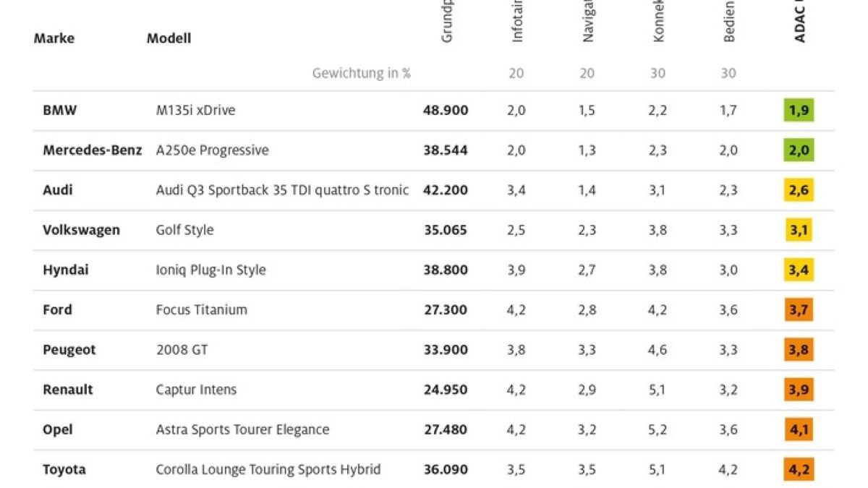Screen dimensions: 868x488
Task: Select the Audi Q3 Sportback model text
Action: tap(282, 190)
